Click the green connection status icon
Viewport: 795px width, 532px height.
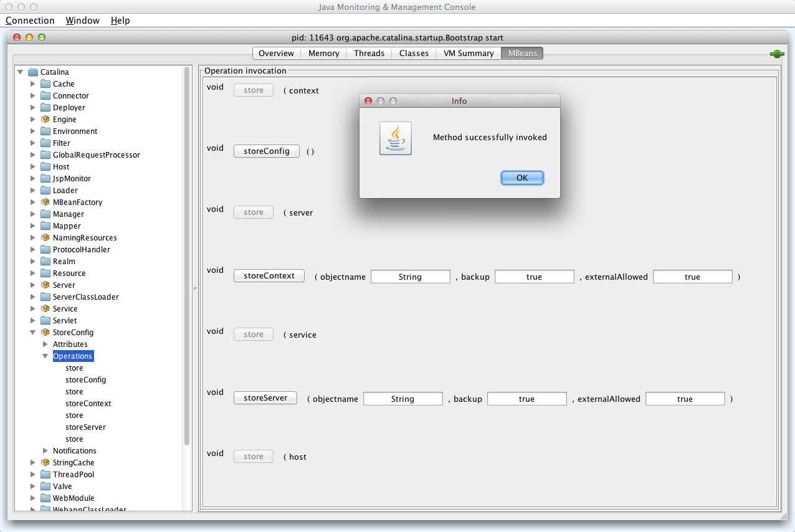[776, 54]
